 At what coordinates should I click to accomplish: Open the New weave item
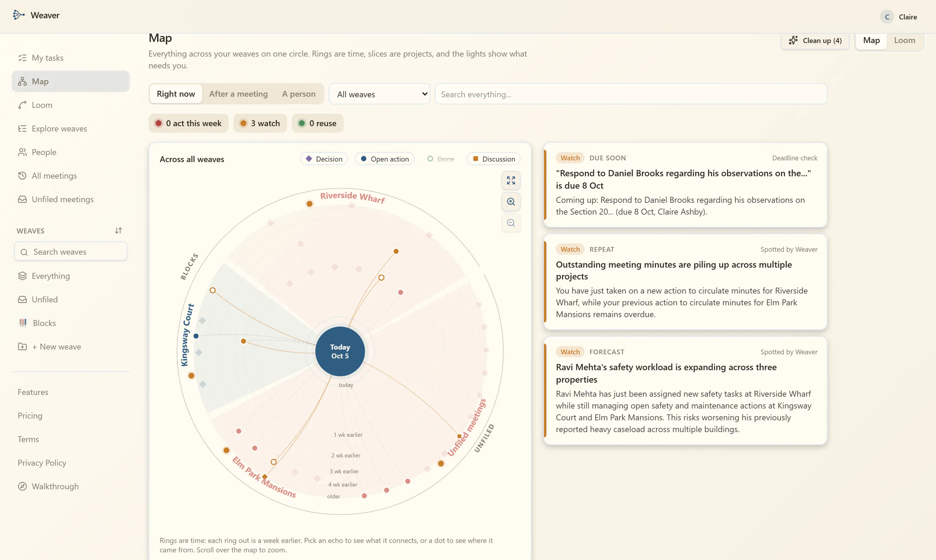49,346
